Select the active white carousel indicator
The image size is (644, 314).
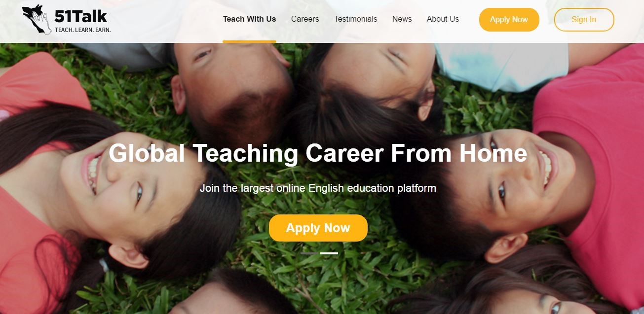[x=329, y=253]
